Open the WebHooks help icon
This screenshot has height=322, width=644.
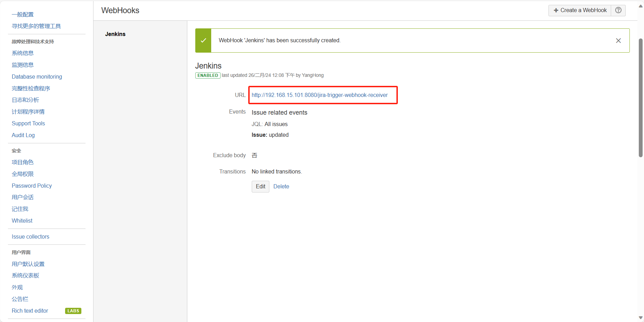[618, 10]
